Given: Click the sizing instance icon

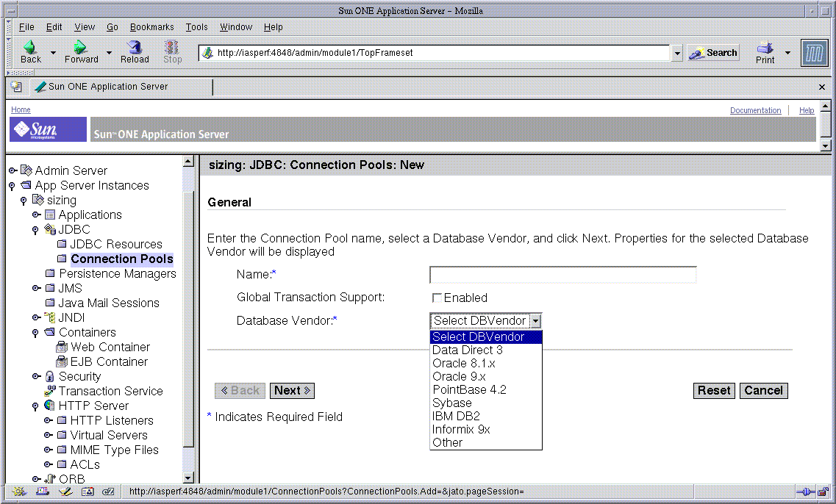Looking at the screenshot, I should [37, 200].
